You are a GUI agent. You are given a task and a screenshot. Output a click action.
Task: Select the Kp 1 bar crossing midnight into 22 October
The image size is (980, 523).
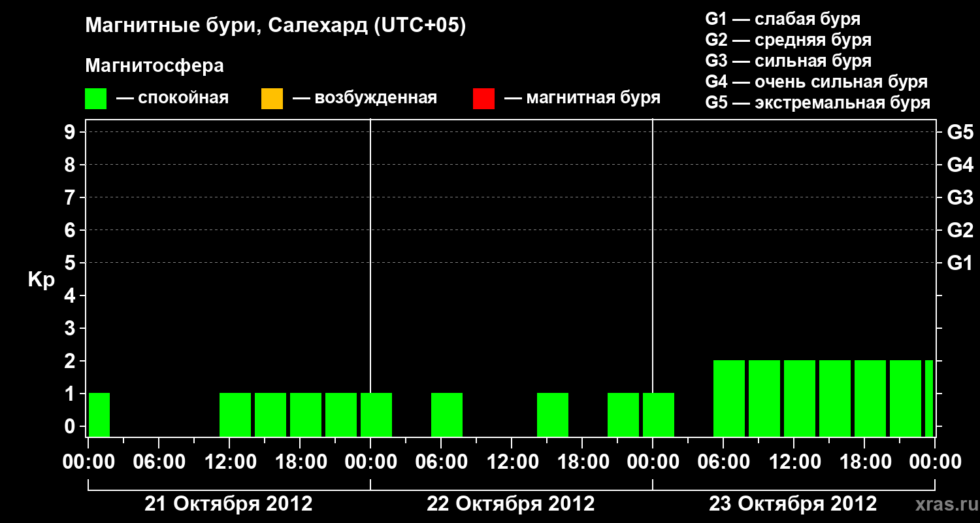tap(376, 414)
